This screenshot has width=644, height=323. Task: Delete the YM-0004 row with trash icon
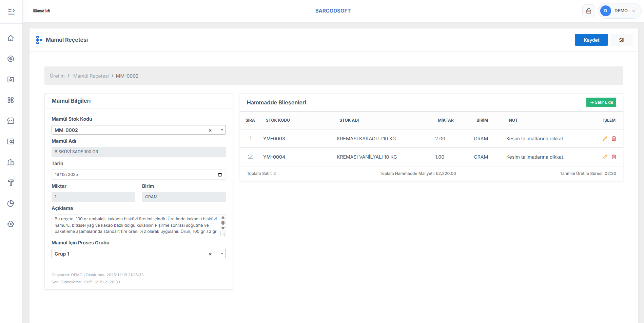point(613,157)
